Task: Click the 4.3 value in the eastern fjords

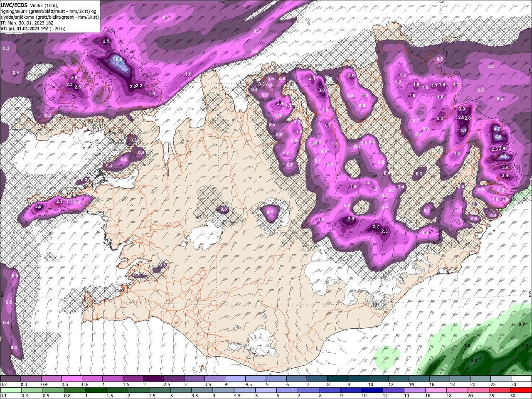Action: pyautogui.click(x=503, y=157)
